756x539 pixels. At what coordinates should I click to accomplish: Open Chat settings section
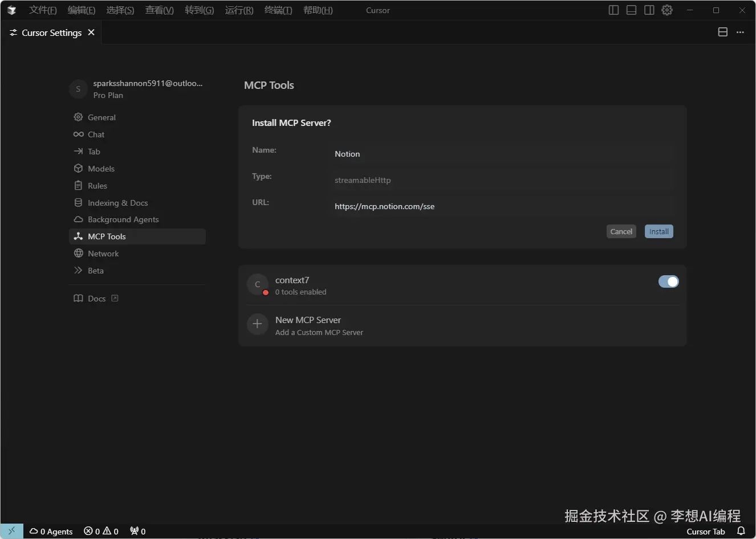click(x=137, y=134)
